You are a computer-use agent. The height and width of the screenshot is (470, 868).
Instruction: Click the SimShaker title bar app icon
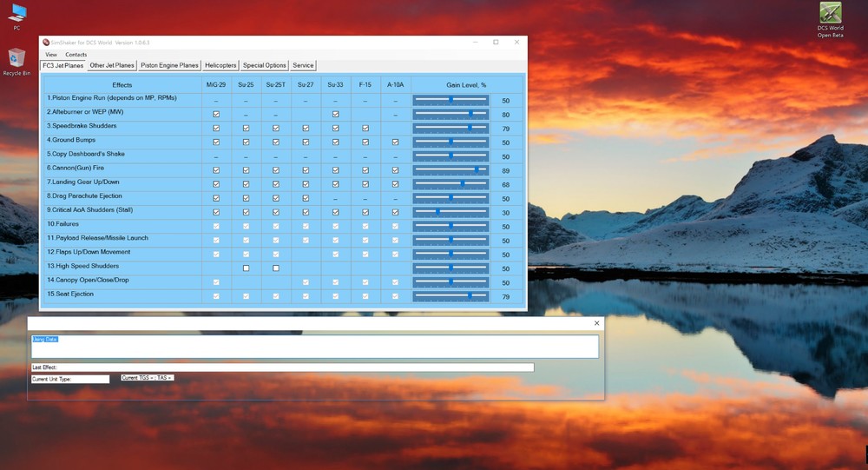tap(46, 42)
